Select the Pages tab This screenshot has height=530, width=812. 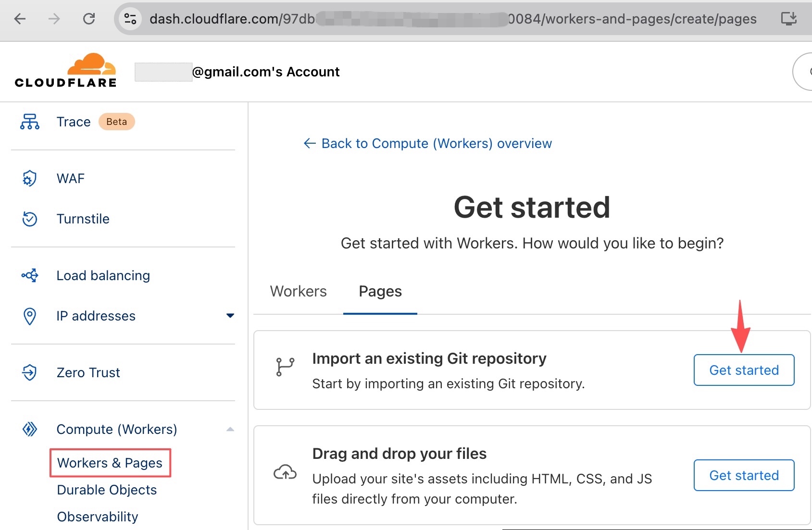tap(379, 291)
